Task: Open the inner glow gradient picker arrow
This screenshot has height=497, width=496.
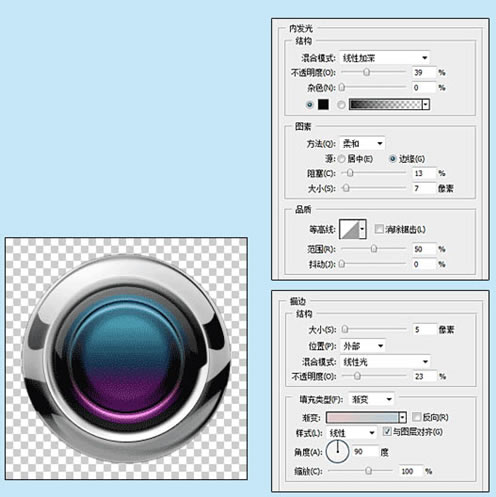Action: [426, 105]
